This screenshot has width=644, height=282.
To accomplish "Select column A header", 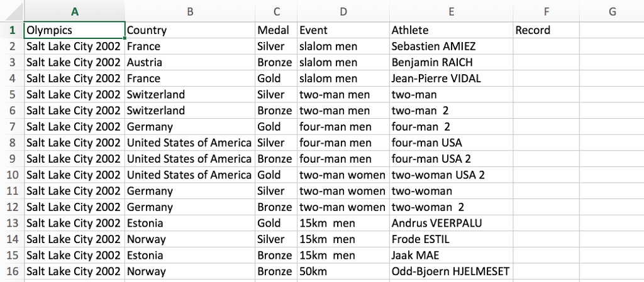I will [74, 11].
